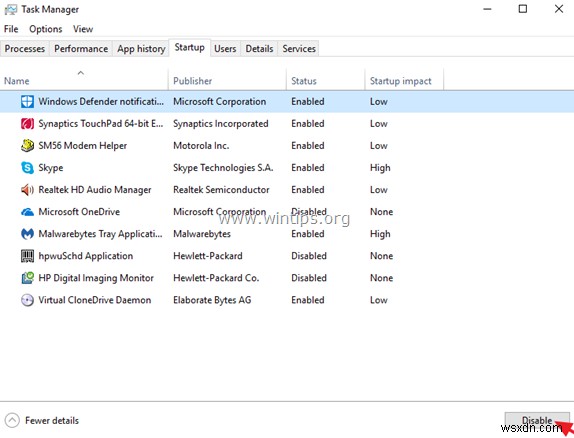Click publisher Synaptics Incorporated
The height and width of the screenshot is (438, 574).
(221, 124)
